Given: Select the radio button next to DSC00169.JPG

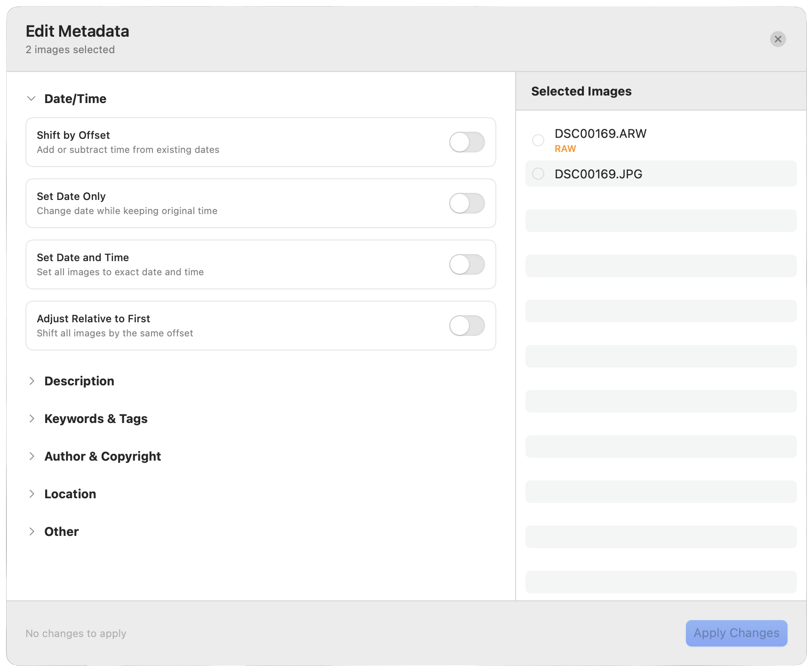Looking at the screenshot, I should coord(538,174).
